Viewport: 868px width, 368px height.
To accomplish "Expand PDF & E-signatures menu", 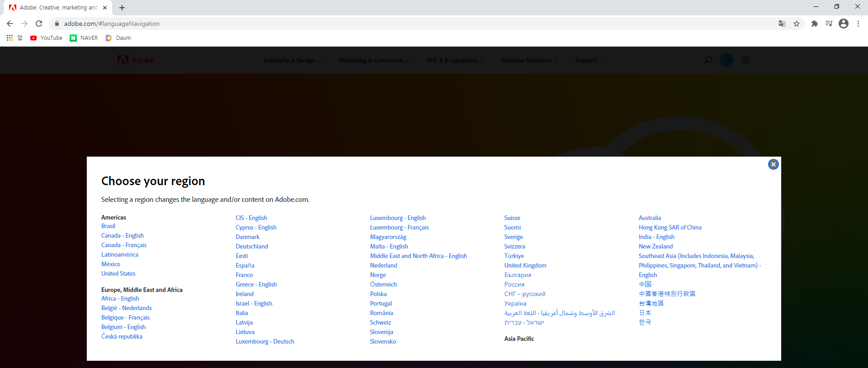I will pyautogui.click(x=455, y=60).
